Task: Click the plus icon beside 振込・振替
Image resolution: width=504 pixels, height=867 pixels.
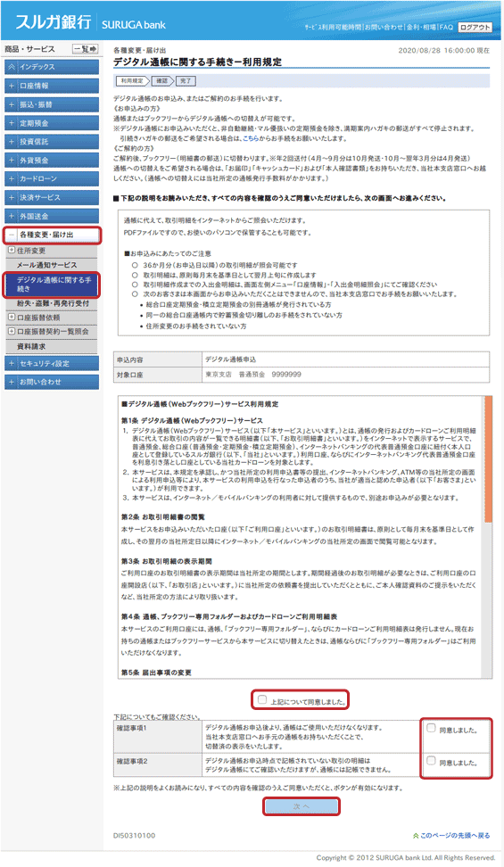Action: [x=12, y=104]
